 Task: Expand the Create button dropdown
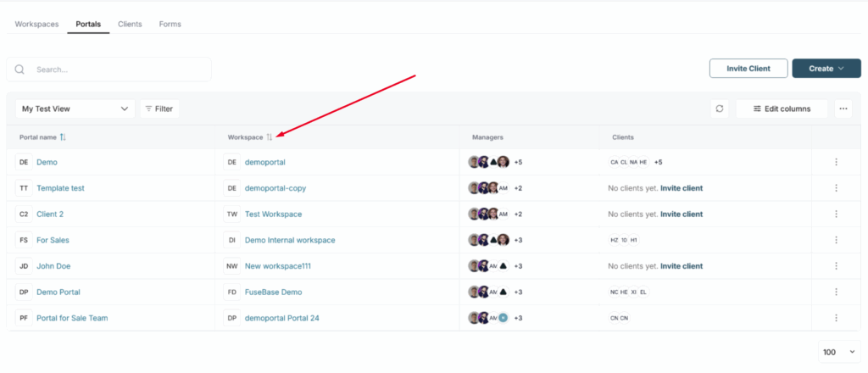tap(820, 69)
